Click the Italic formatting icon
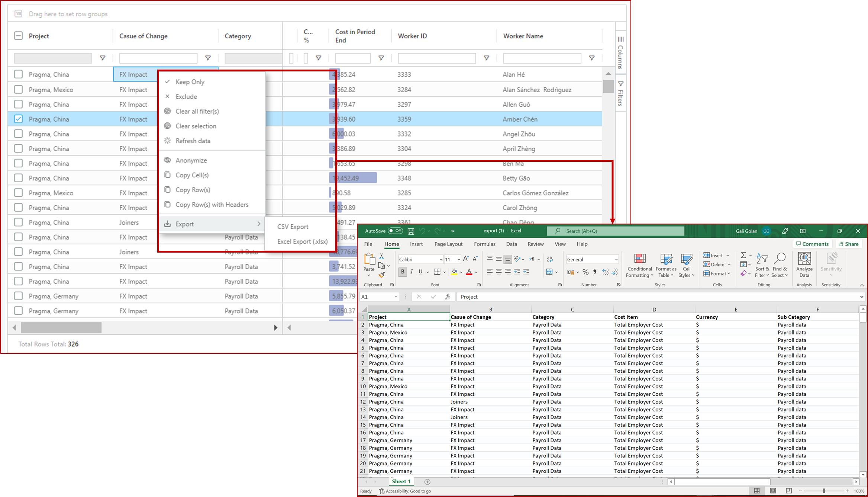This screenshot has width=868, height=497. 412,272
